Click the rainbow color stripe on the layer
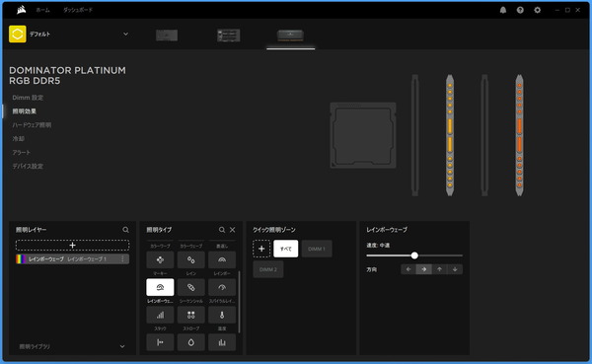The height and width of the screenshot is (364, 592). (x=21, y=259)
